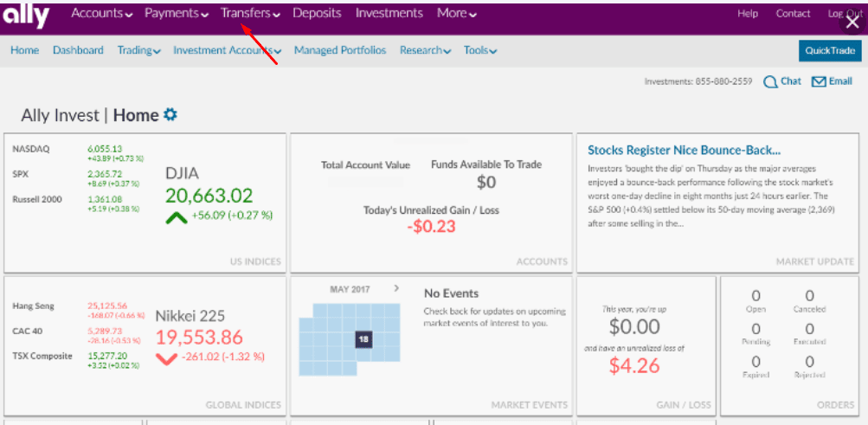Click the Hang Seng index row

[78, 311]
